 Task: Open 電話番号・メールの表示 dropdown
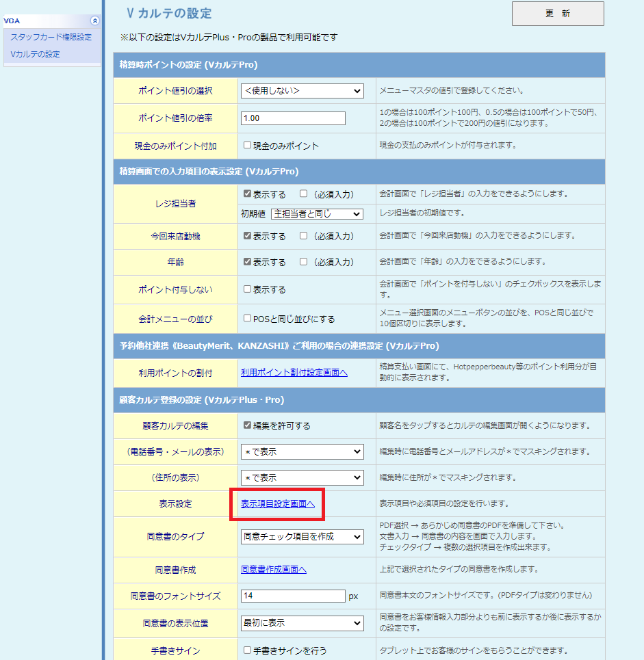(x=302, y=452)
